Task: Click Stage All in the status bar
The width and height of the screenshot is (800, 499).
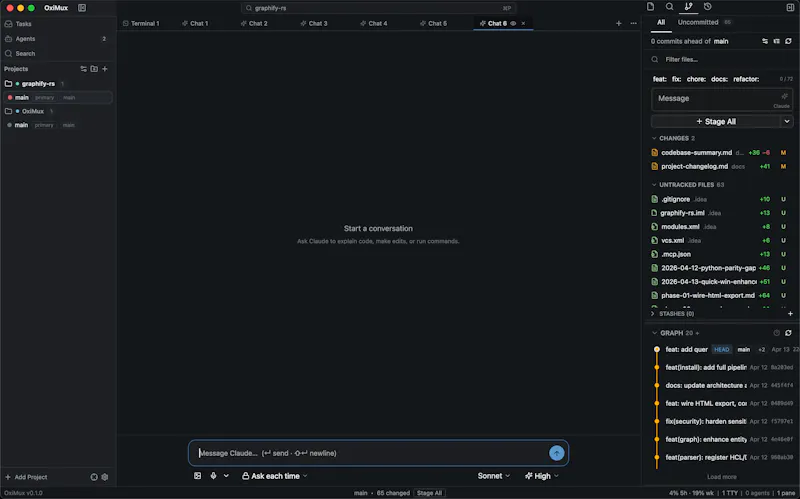Action: coord(429,493)
